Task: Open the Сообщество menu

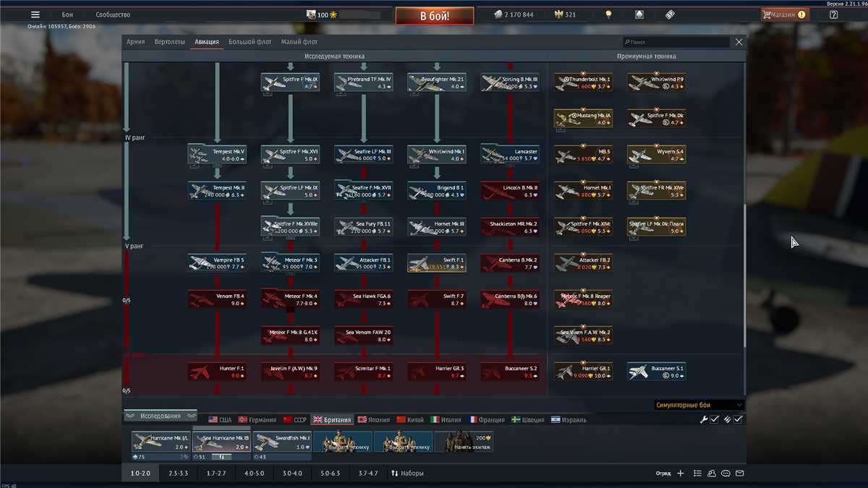Action: [113, 14]
